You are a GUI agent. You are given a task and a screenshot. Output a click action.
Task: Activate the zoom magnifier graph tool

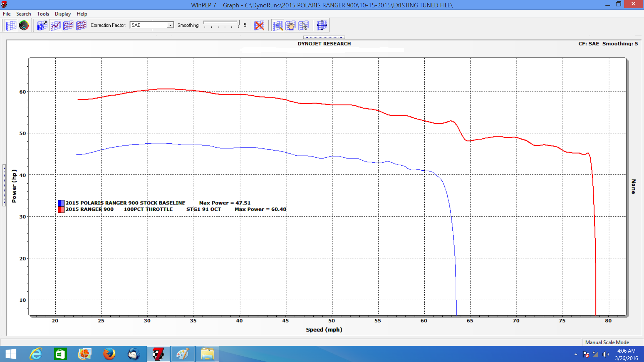[278, 25]
